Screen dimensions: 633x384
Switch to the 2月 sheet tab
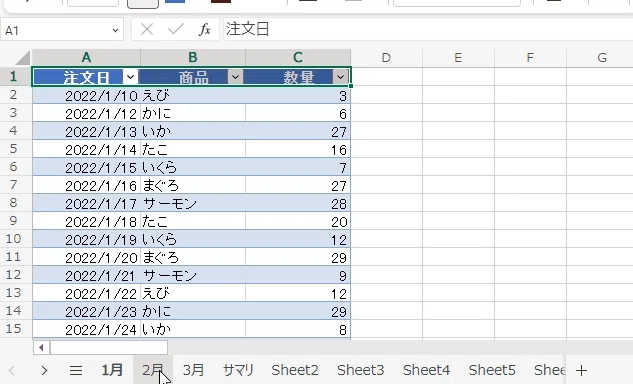[153, 370]
